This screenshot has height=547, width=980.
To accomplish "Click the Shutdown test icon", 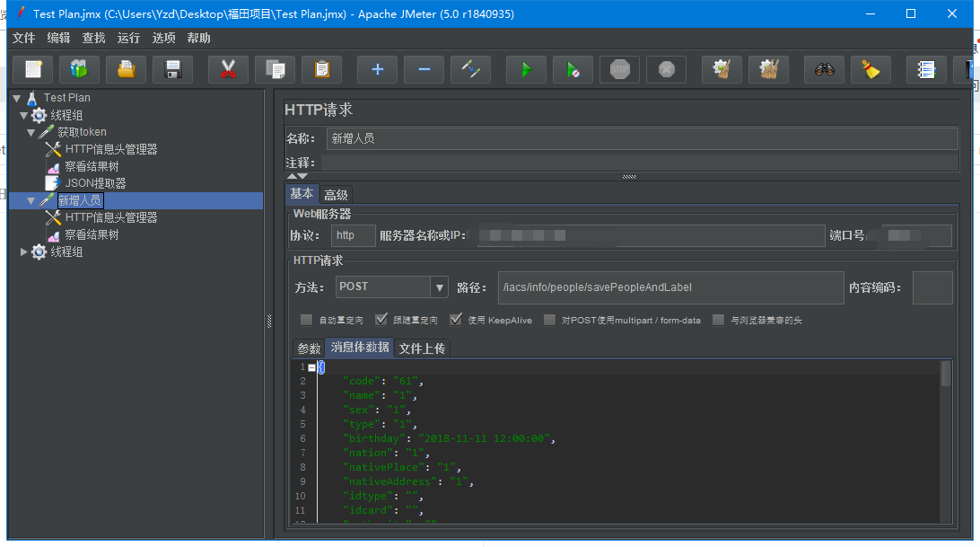I will [666, 69].
